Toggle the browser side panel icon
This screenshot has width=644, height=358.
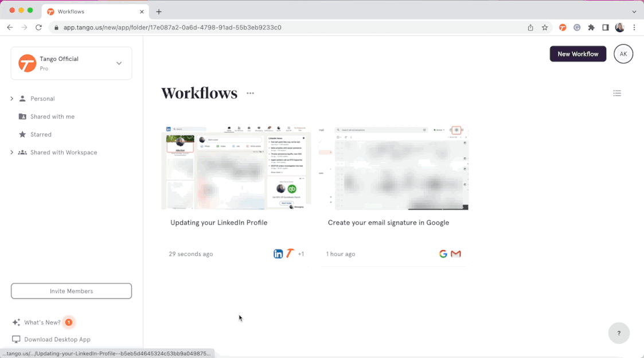(x=606, y=28)
